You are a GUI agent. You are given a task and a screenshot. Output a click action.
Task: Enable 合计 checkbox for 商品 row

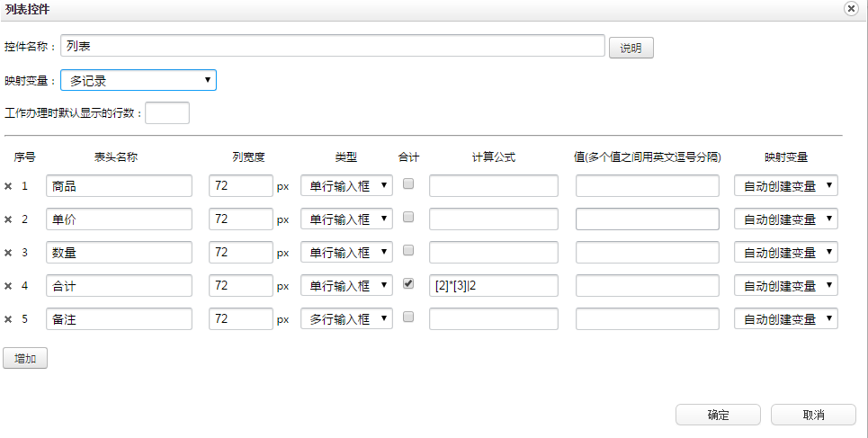pos(408,183)
